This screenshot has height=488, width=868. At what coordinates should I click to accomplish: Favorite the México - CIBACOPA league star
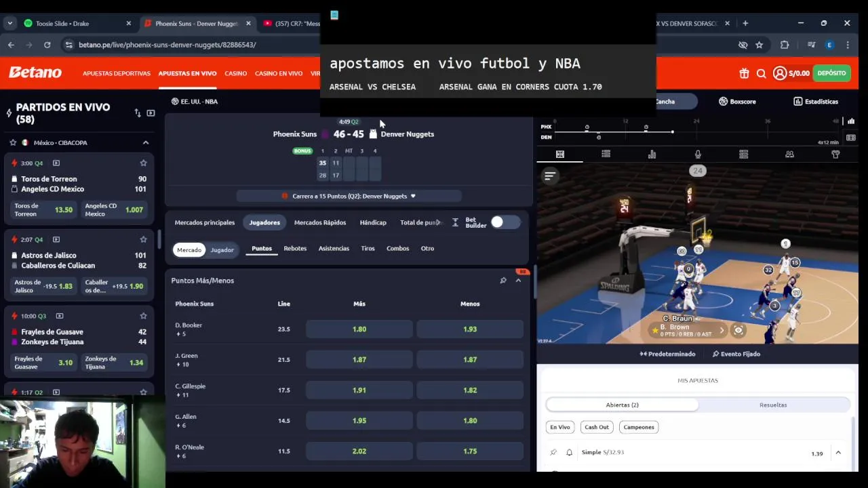click(13, 142)
